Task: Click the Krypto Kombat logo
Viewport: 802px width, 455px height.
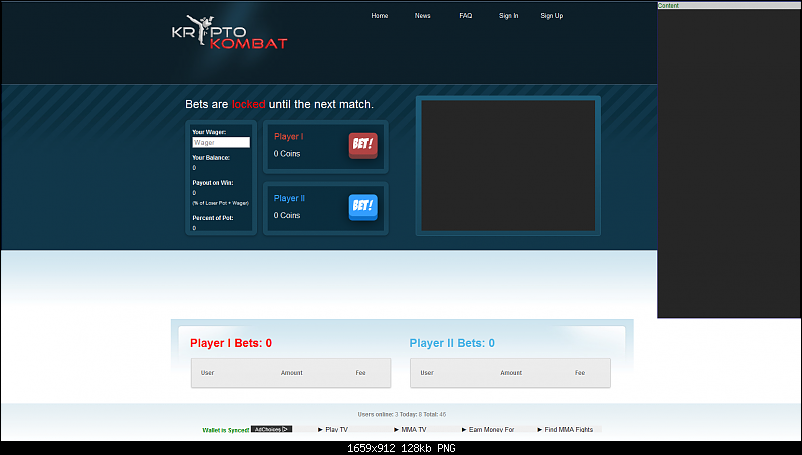Action: tap(229, 32)
